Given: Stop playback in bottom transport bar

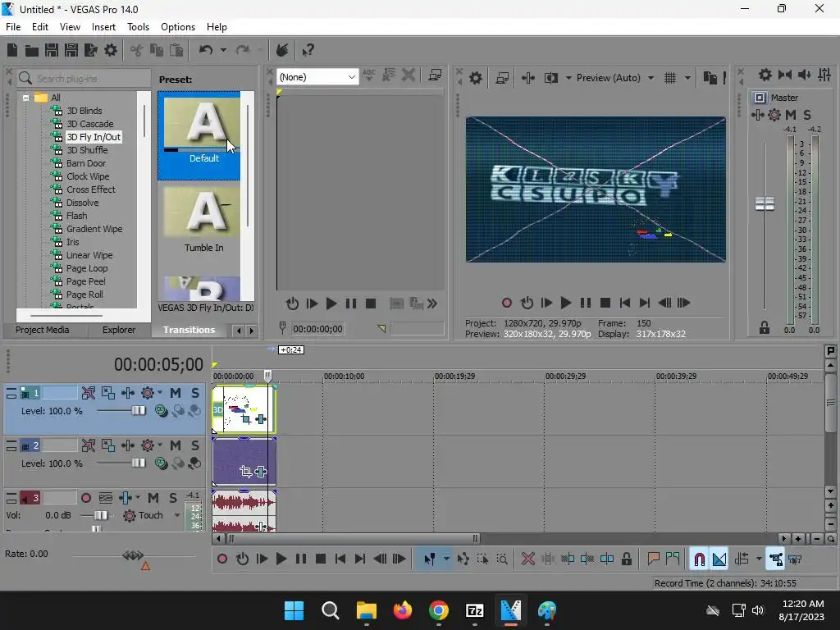Looking at the screenshot, I should 321,559.
